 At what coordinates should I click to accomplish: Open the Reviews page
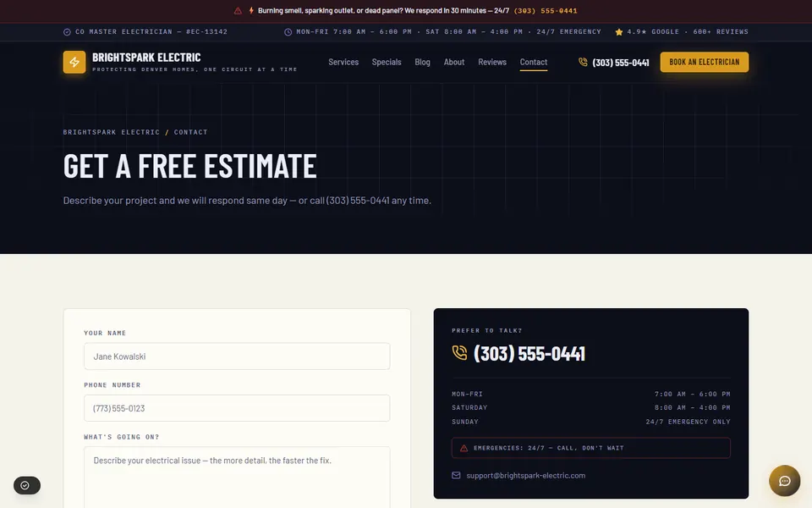point(492,62)
